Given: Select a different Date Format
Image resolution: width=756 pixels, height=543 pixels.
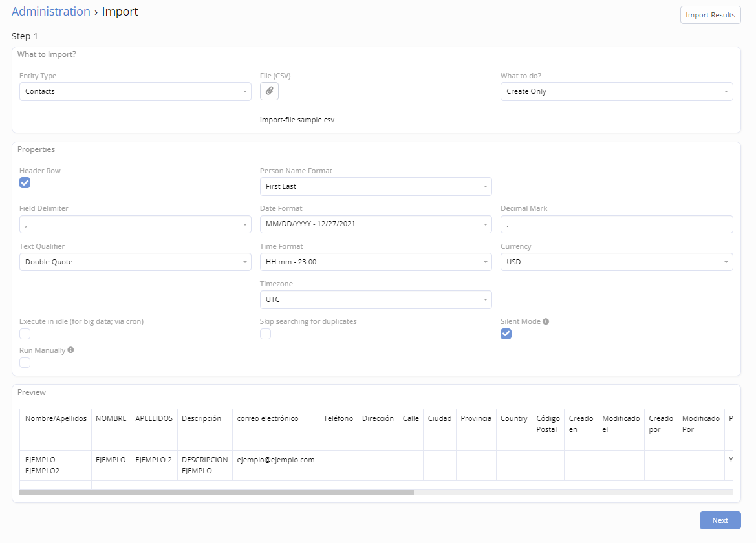Looking at the screenshot, I should pos(376,224).
